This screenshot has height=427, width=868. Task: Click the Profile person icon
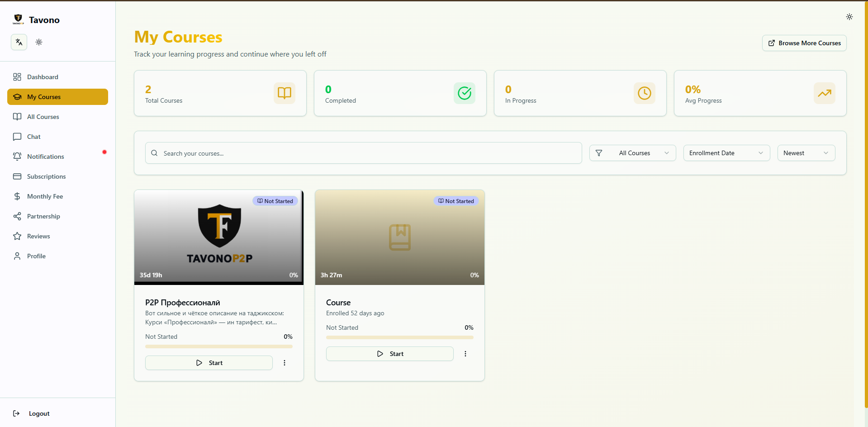[17, 256]
